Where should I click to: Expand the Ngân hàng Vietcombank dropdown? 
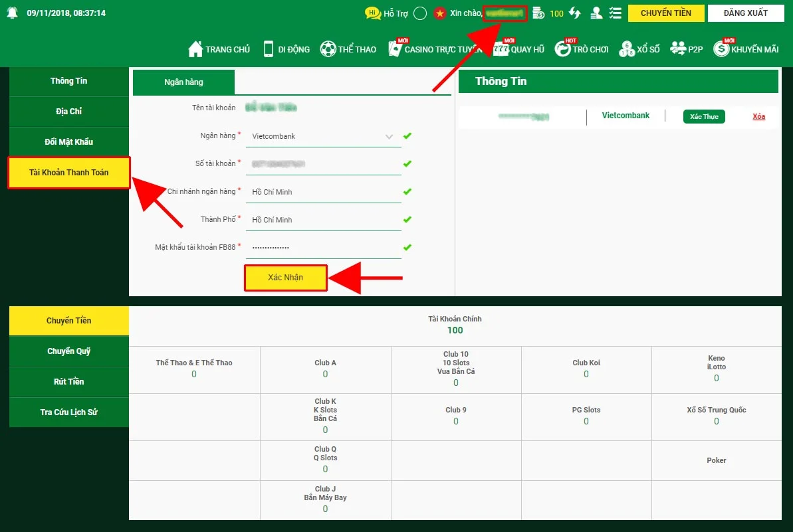[x=389, y=137]
